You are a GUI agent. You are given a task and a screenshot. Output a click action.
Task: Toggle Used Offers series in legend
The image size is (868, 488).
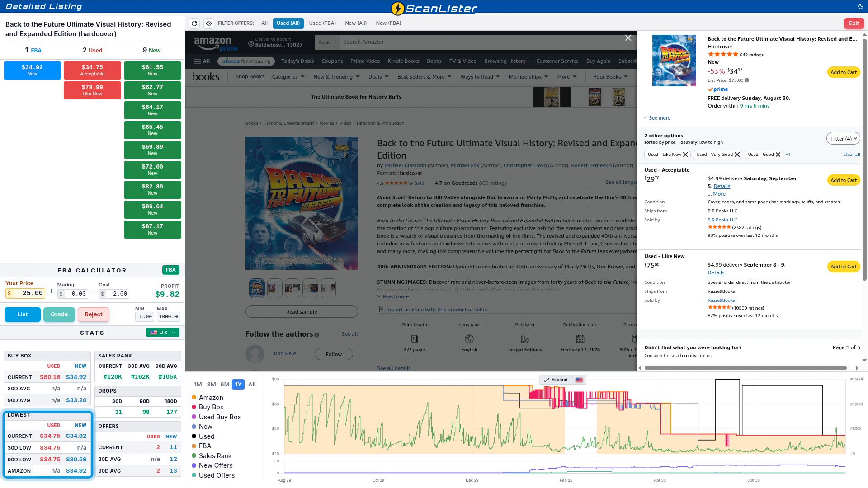(x=213, y=475)
